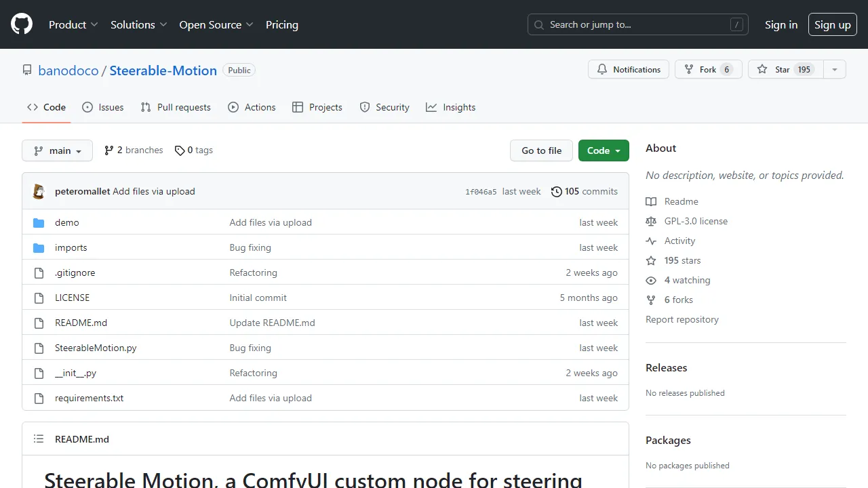Image resolution: width=868 pixels, height=488 pixels.
Task: Select the Code repository tab
Action: 46,107
